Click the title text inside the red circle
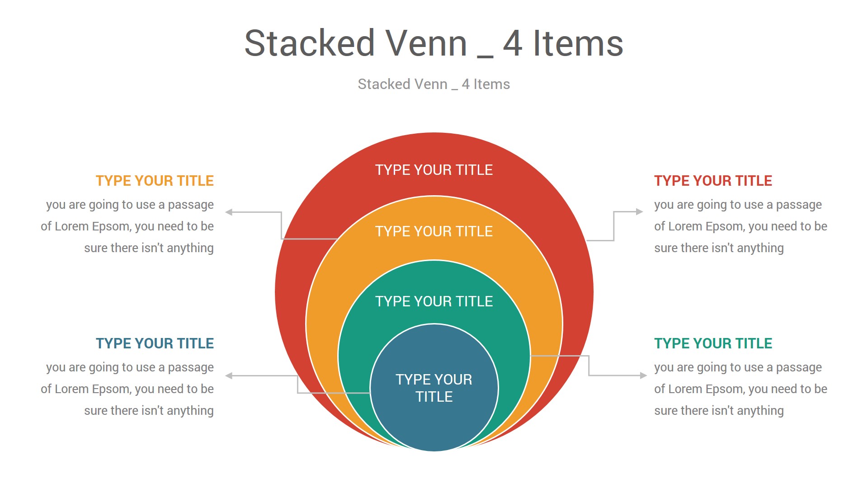868x488 pixels. coord(434,170)
